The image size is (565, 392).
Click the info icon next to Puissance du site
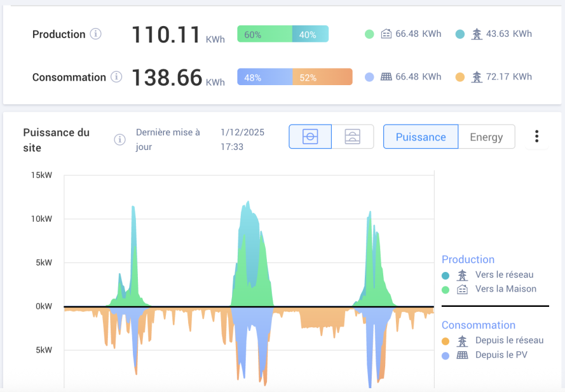(119, 140)
